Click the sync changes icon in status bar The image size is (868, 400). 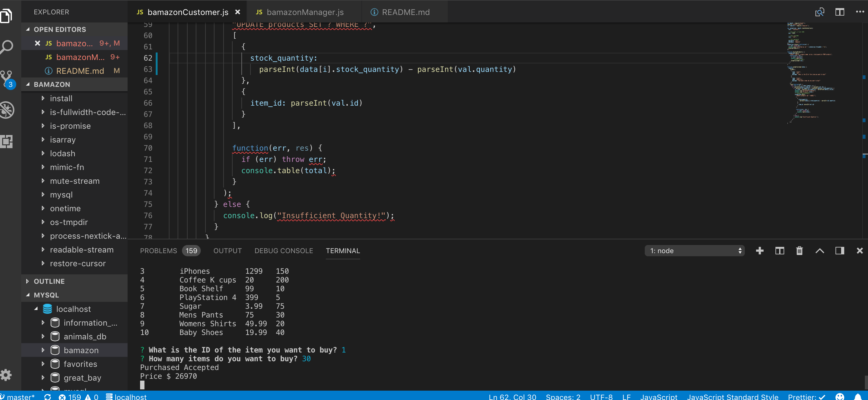point(48,397)
